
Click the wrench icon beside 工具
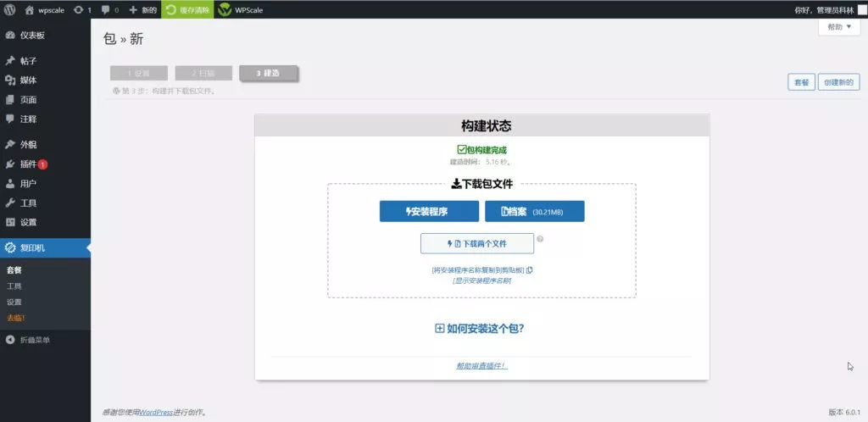[10, 203]
